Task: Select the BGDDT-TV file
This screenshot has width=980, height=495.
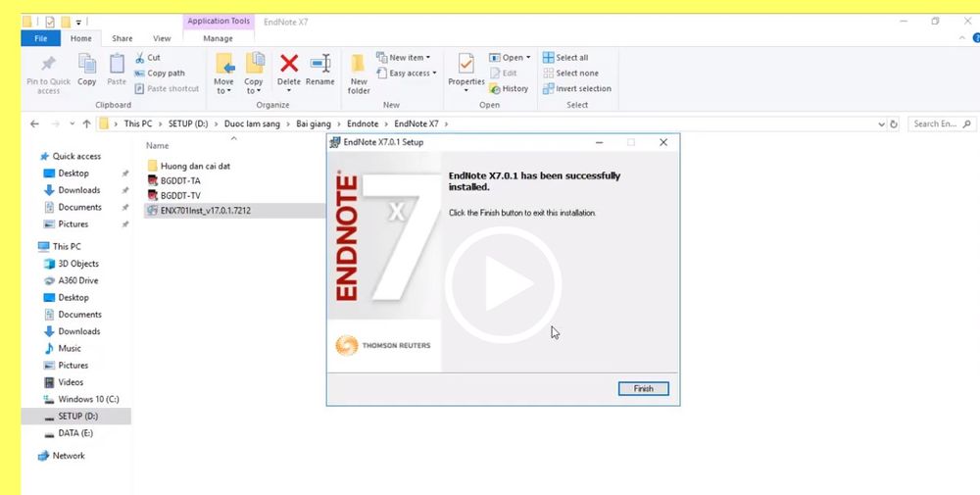Action: click(173, 196)
